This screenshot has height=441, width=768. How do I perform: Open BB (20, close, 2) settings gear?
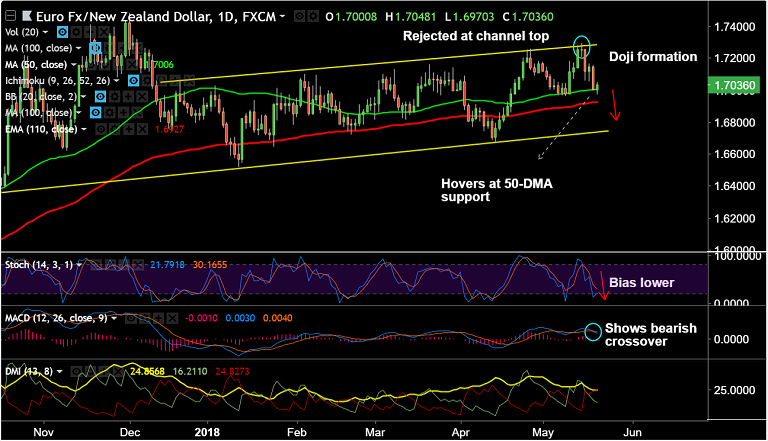tap(114, 97)
